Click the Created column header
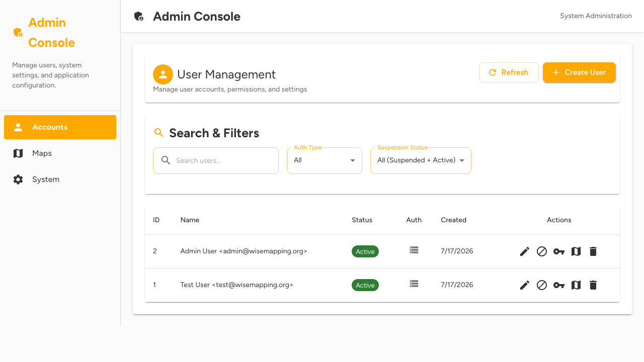 pos(453,220)
